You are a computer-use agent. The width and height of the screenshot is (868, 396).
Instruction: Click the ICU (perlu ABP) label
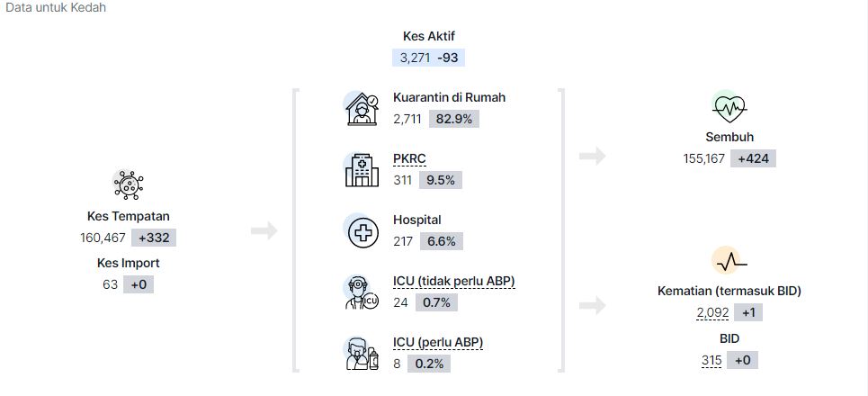pos(438,342)
